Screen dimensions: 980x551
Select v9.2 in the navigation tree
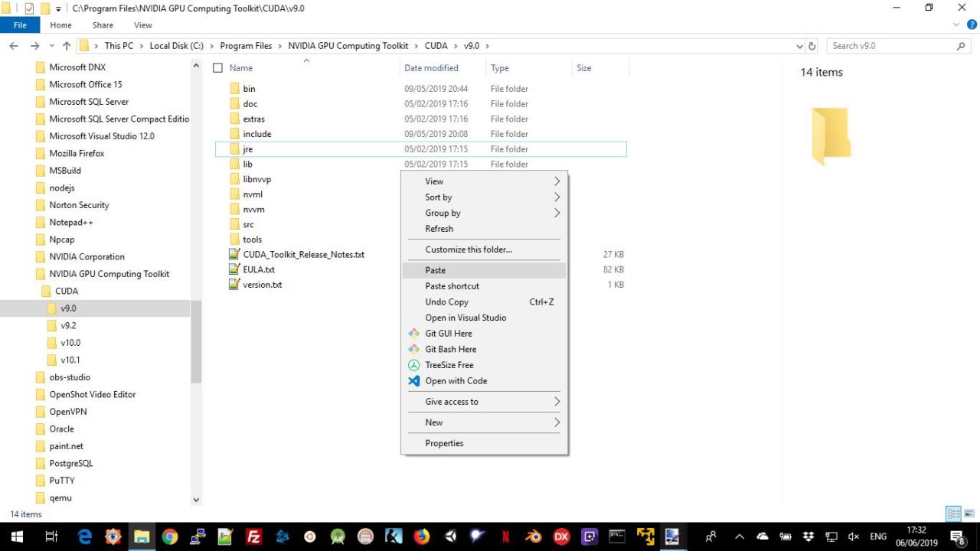(68, 325)
